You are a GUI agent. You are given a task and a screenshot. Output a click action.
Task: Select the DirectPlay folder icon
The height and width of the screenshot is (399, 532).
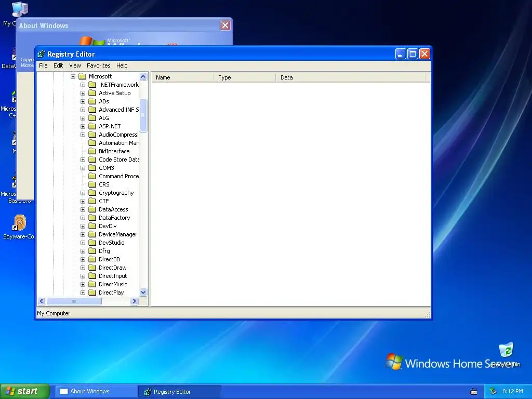(x=92, y=292)
